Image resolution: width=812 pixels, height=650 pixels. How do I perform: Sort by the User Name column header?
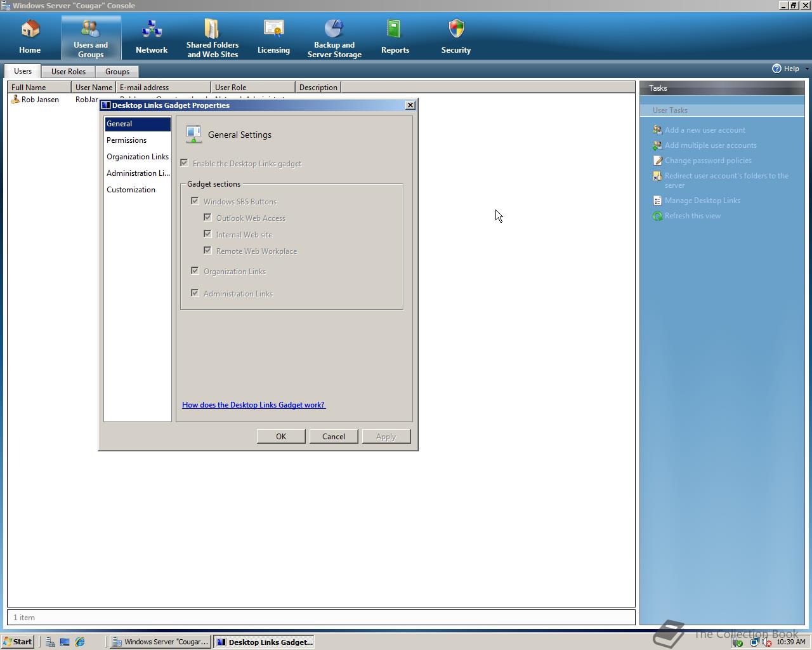[94, 88]
